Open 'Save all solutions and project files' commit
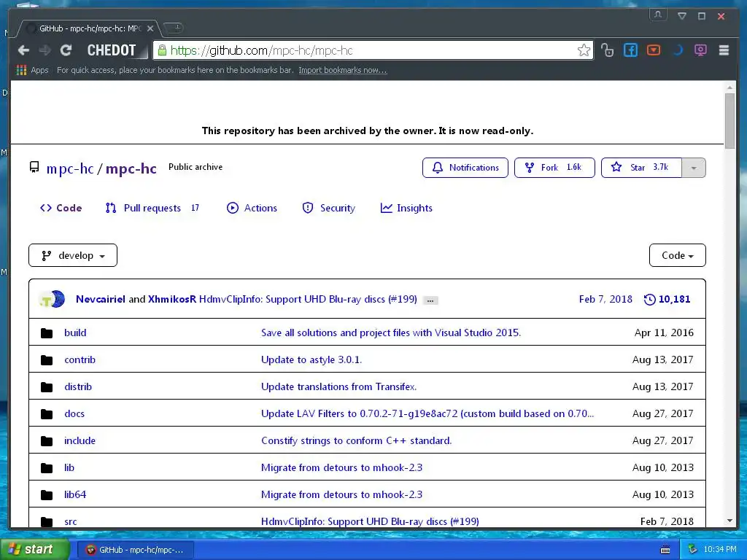The image size is (747, 560). 391,332
